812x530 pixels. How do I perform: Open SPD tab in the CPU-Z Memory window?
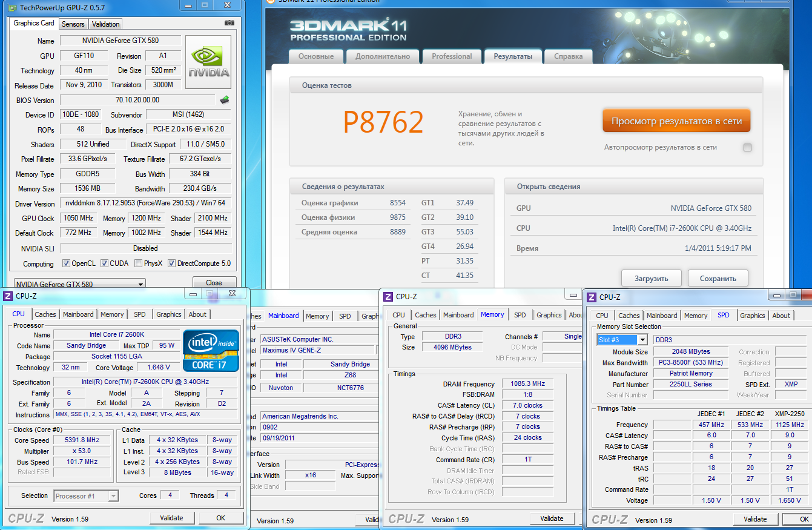[520, 315]
